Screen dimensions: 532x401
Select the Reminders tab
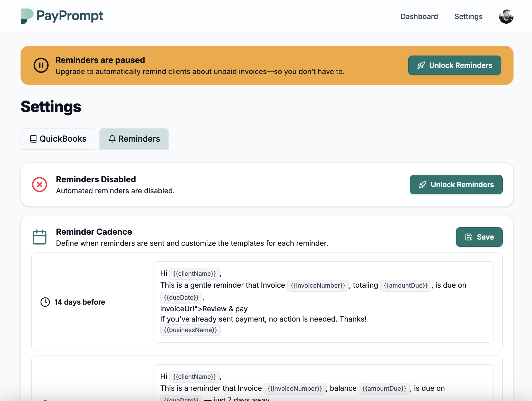coord(134,139)
